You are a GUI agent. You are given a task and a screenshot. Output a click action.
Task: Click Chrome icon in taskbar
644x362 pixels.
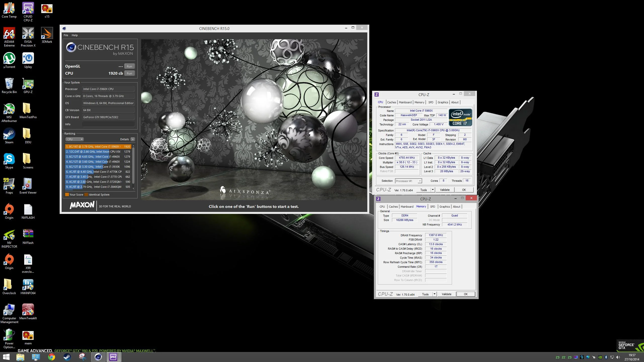click(52, 357)
